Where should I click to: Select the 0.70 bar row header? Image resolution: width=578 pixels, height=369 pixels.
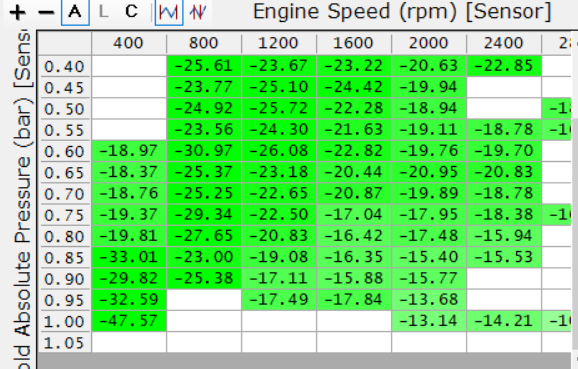pyautogui.click(x=65, y=194)
